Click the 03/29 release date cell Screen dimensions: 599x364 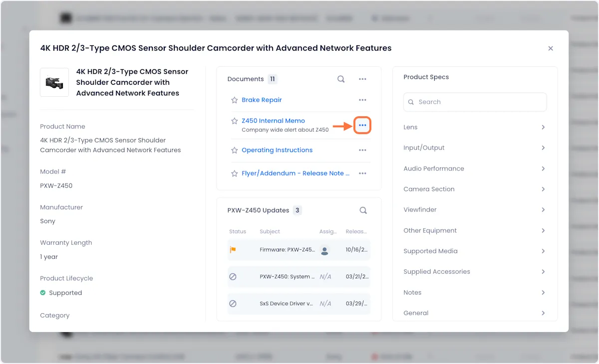point(356,303)
